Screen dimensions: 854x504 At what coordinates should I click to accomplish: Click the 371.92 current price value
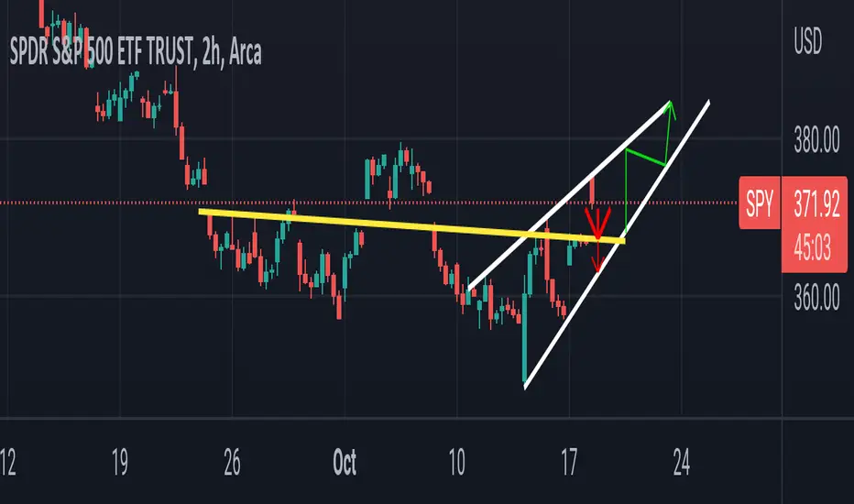(x=816, y=204)
